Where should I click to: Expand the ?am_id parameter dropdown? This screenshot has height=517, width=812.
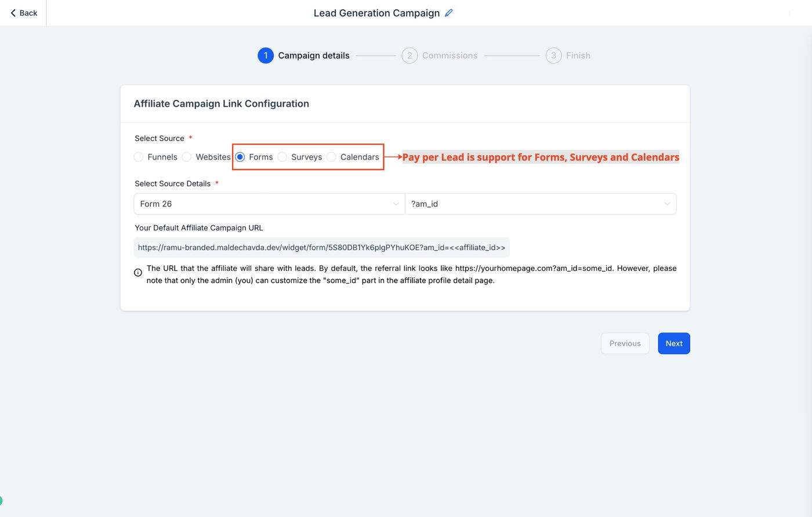pyautogui.click(x=540, y=204)
